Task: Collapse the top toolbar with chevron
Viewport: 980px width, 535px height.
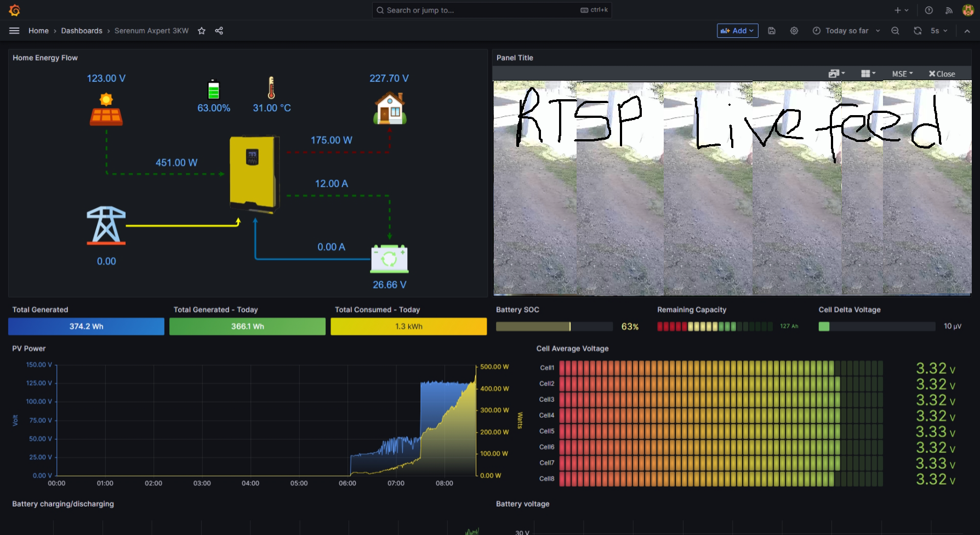Action: click(967, 31)
